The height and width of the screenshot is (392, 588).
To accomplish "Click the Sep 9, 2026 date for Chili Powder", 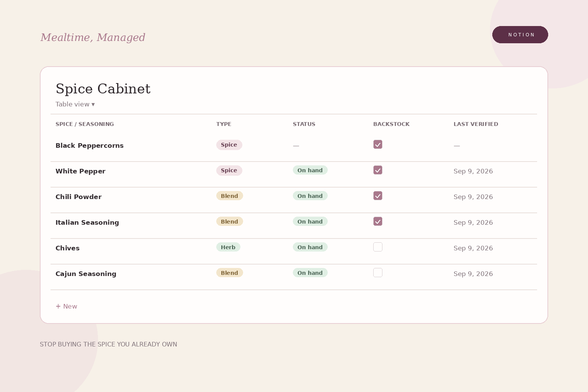I will click(473, 197).
